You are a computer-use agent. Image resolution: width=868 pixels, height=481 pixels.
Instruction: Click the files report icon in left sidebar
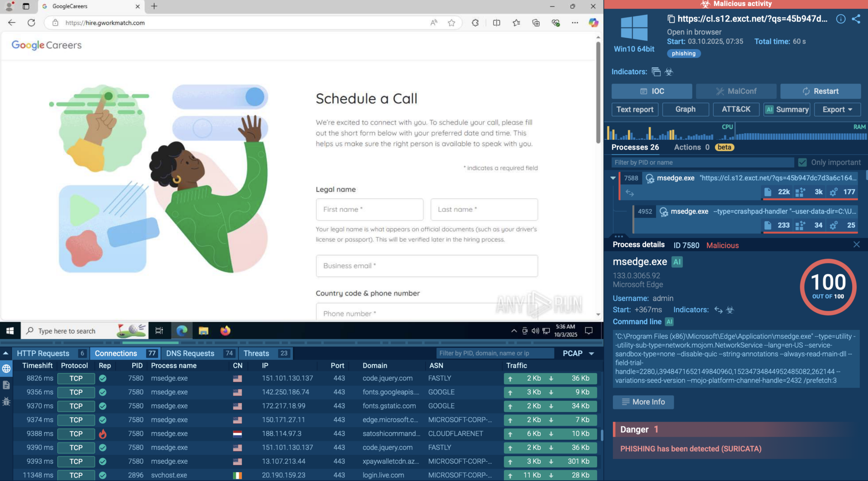pyautogui.click(x=6, y=386)
